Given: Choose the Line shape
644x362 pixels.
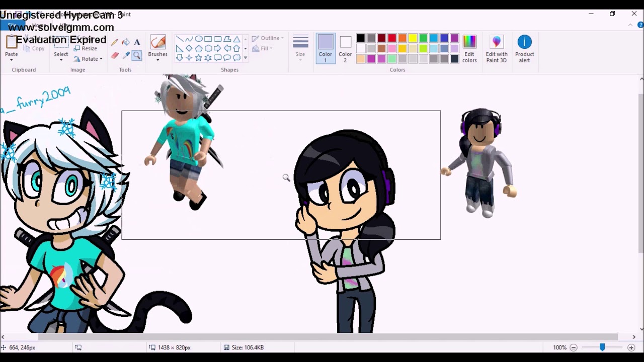Looking at the screenshot, I should 180,39.
